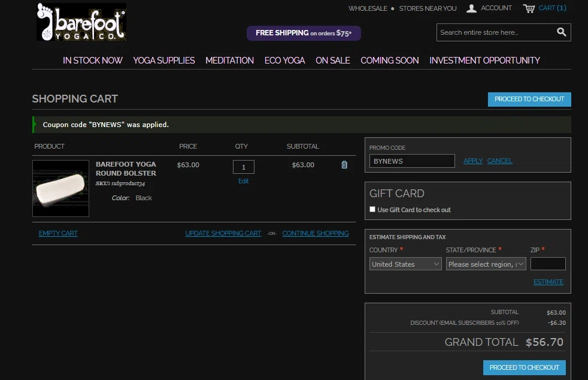The width and height of the screenshot is (588, 380).
Task: Open Barefoot Yoga Round Bolster product title
Action: [x=126, y=168]
